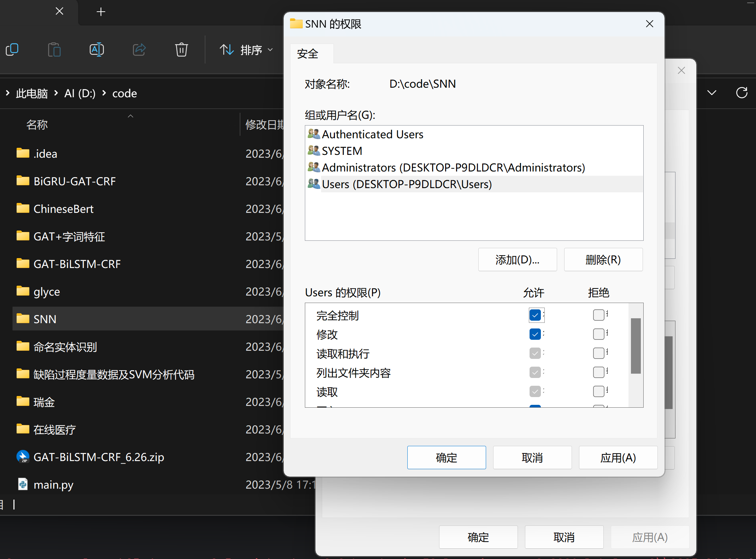Image resolution: width=756 pixels, height=559 pixels.
Task: Toggle Allow checkbox for 修改 permission
Action: [535, 334]
